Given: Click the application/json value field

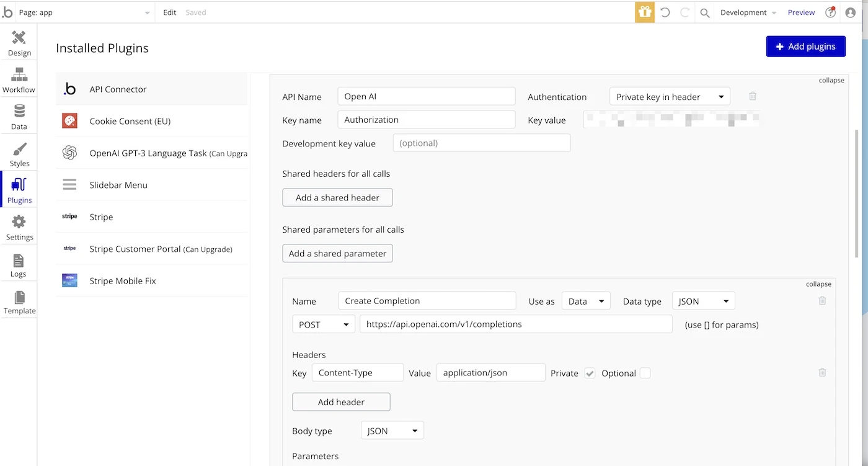Looking at the screenshot, I should point(490,372).
